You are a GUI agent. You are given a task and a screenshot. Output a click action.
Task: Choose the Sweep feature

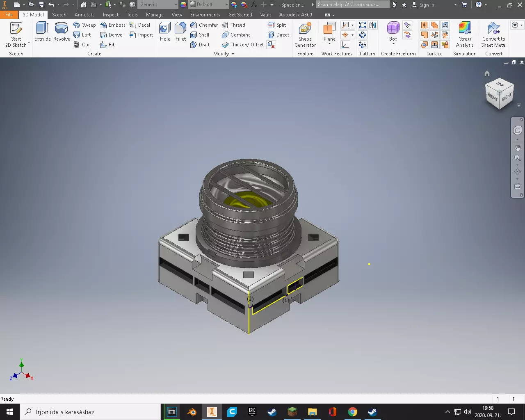[x=84, y=25]
